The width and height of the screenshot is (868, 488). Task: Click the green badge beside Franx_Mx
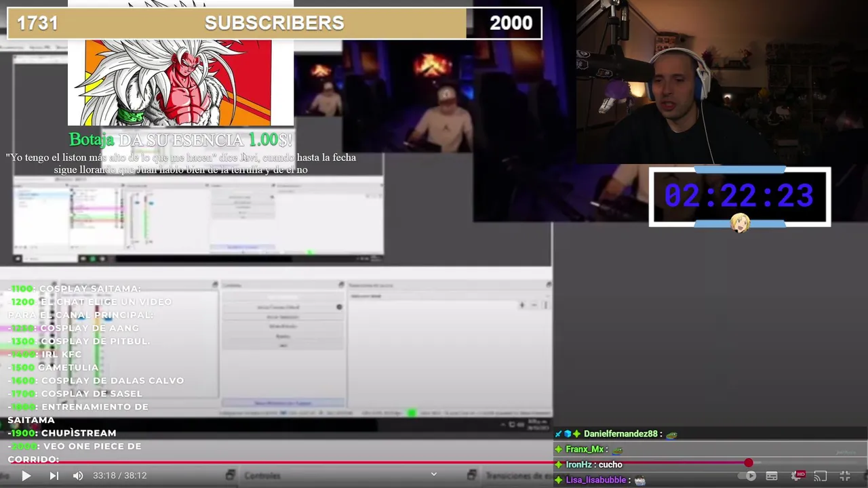click(x=559, y=449)
